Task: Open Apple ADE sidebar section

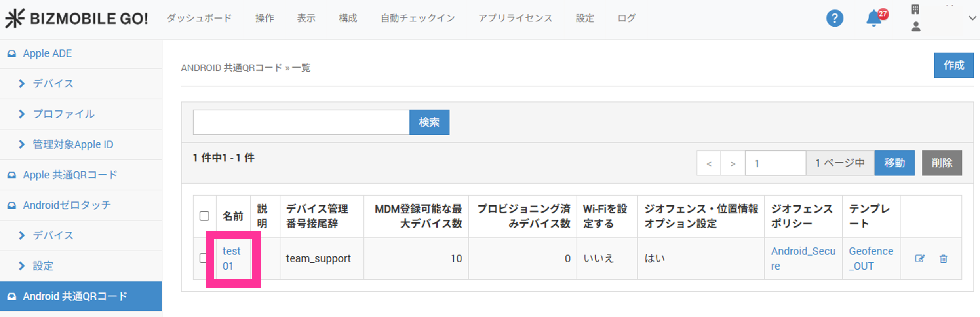Action: pos(48,53)
